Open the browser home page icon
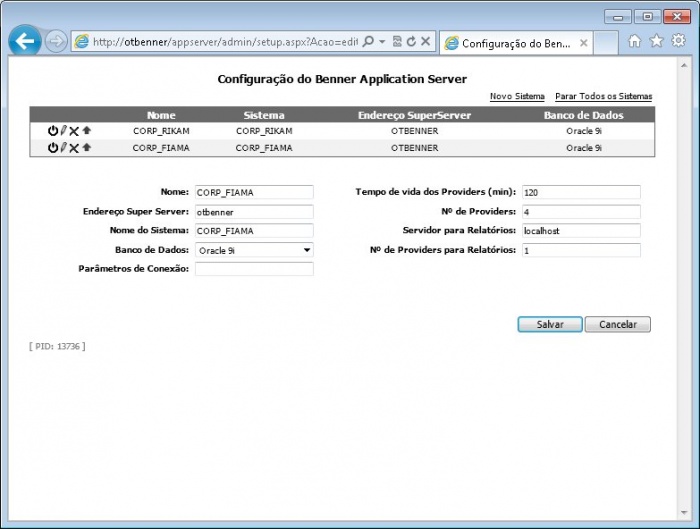700x529 pixels. pyautogui.click(x=634, y=41)
